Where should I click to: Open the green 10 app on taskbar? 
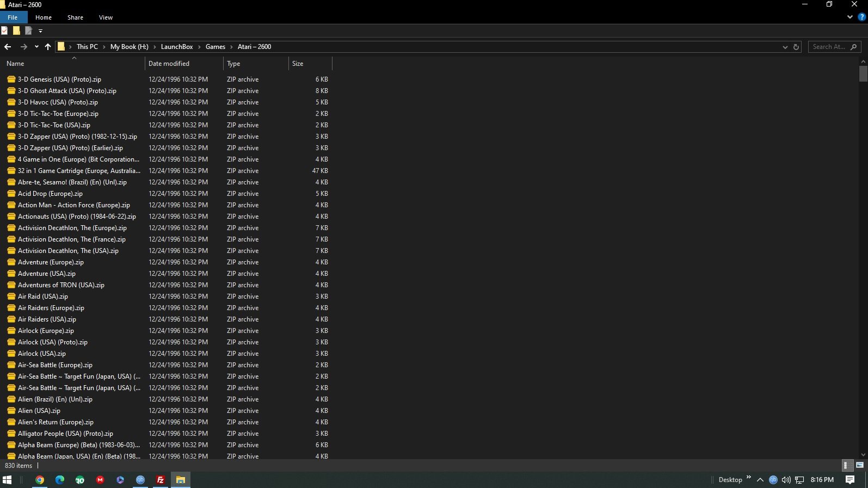click(x=80, y=480)
